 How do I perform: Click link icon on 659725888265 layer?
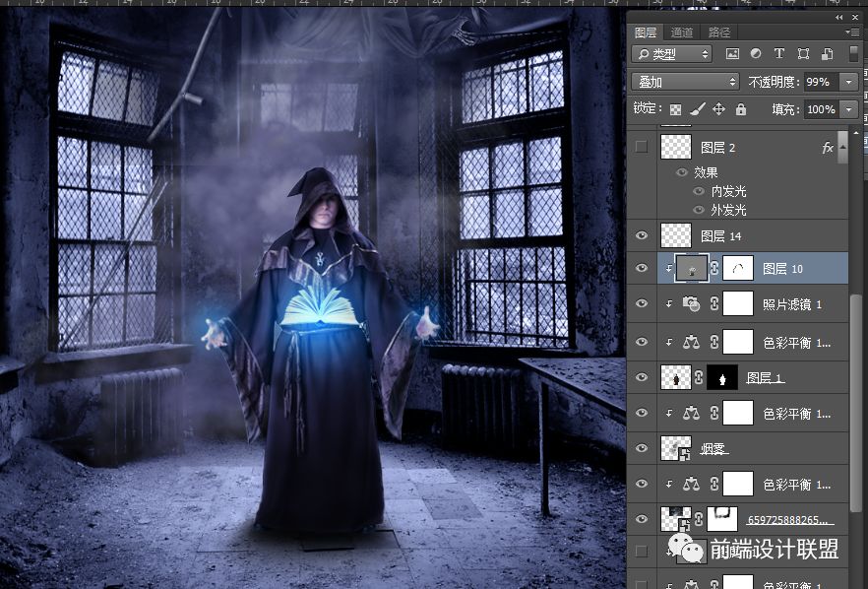pos(699,519)
